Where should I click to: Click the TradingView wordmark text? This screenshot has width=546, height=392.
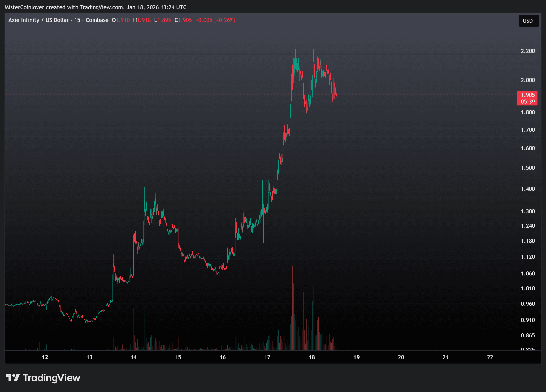click(x=52, y=378)
